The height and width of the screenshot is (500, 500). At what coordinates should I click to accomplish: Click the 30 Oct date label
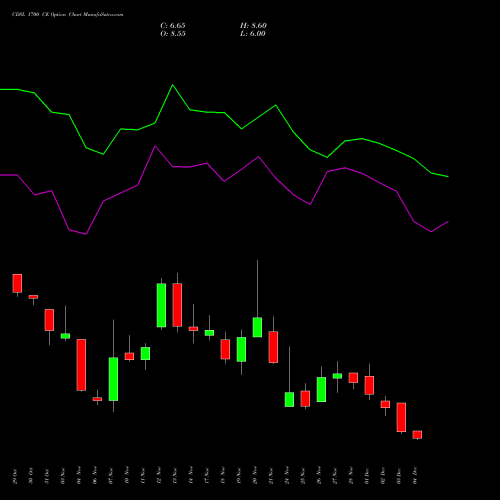tap(31, 476)
